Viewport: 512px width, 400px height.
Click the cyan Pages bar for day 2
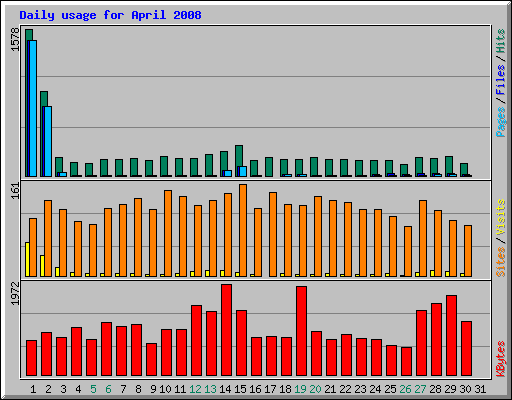tap(48, 141)
